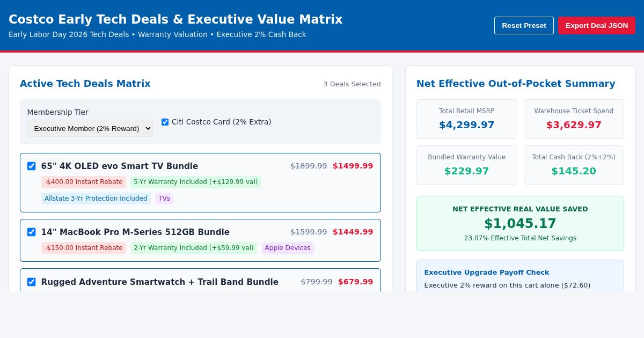Click the Rugged Adventure Smartwatch title
This screenshot has height=338, width=644.
pos(160,282)
